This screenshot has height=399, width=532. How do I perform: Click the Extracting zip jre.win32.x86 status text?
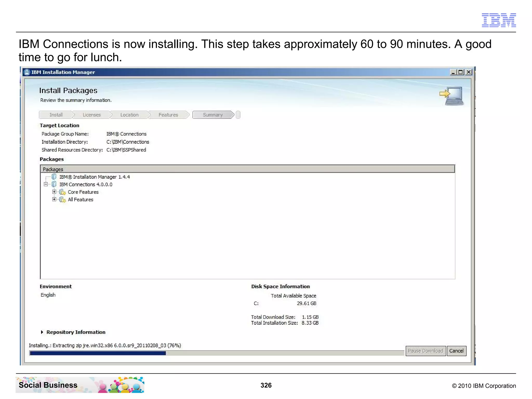point(105,345)
